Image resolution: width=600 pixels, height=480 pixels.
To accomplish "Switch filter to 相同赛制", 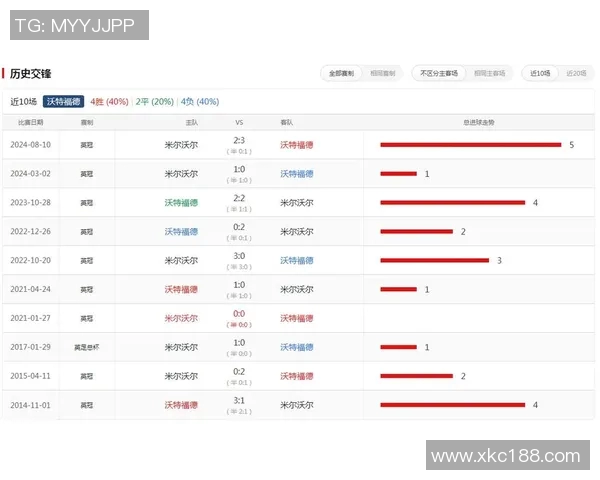I will click(x=382, y=73).
